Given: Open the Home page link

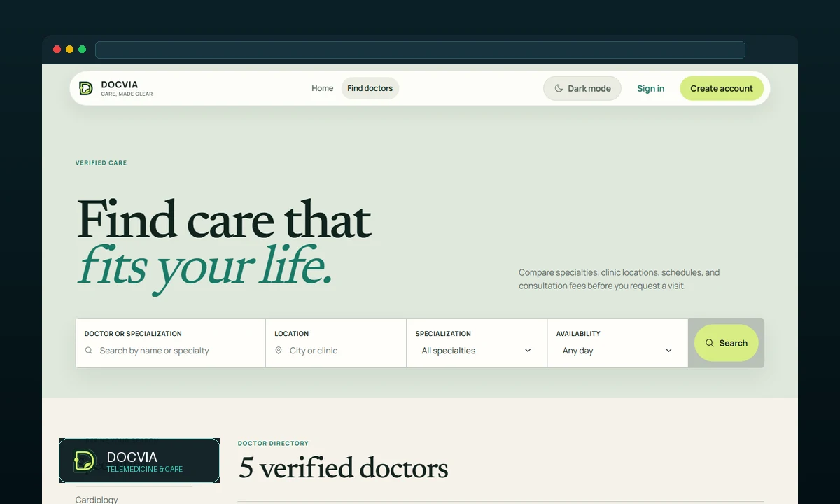Looking at the screenshot, I should [x=323, y=88].
